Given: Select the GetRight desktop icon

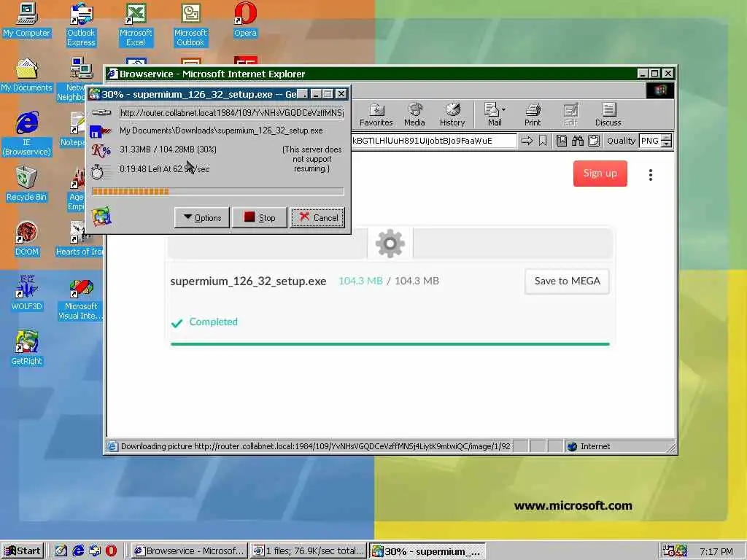Looking at the screenshot, I should click(x=26, y=349).
